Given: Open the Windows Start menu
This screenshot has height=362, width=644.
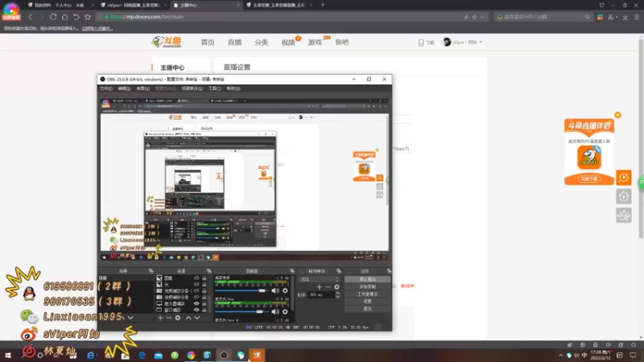Looking at the screenshot, I should tap(8, 355).
